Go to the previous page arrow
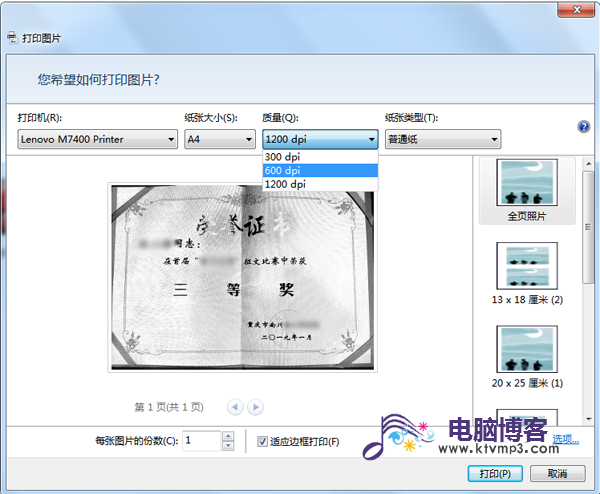The height and width of the screenshot is (494, 600). coord(235,407)
